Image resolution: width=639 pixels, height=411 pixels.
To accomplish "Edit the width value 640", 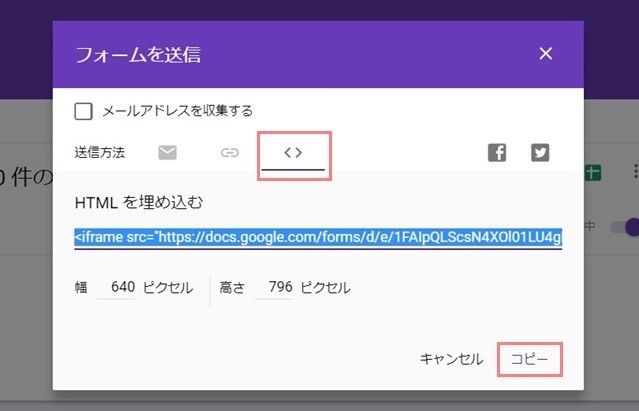I will click(x=116, y=287).
